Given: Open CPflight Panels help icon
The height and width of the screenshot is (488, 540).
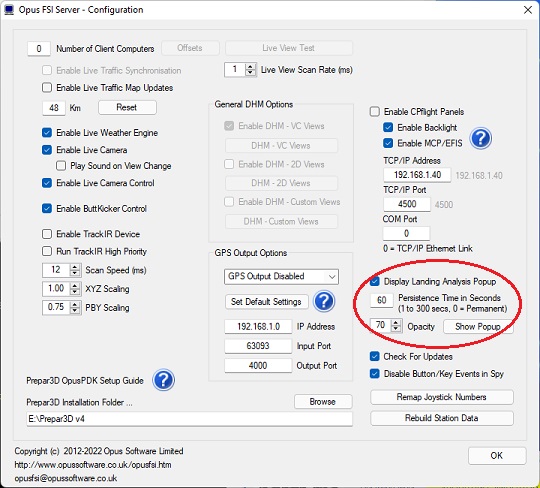Looking at the screenshot, I should pyautogui.click(x=481, y=138).
